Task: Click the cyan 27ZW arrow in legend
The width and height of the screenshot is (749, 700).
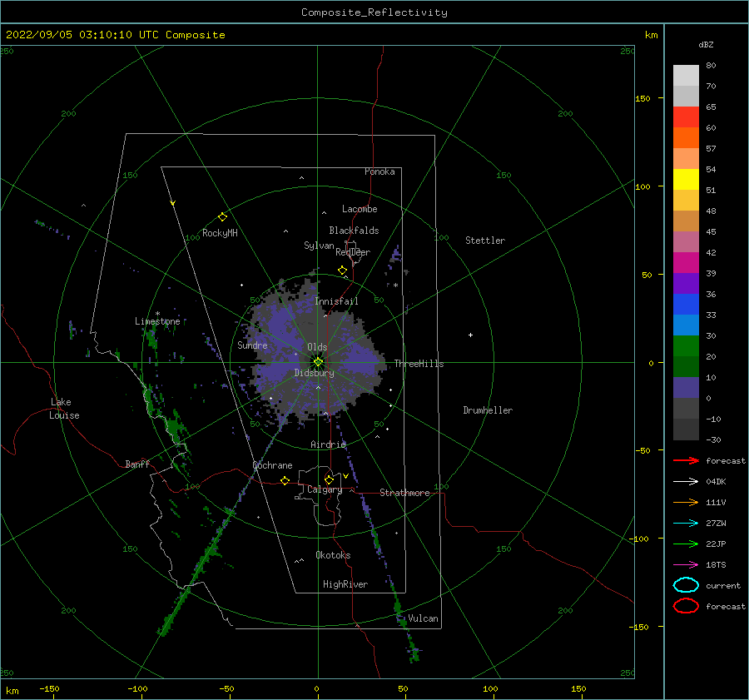Action: pos(686,524)
